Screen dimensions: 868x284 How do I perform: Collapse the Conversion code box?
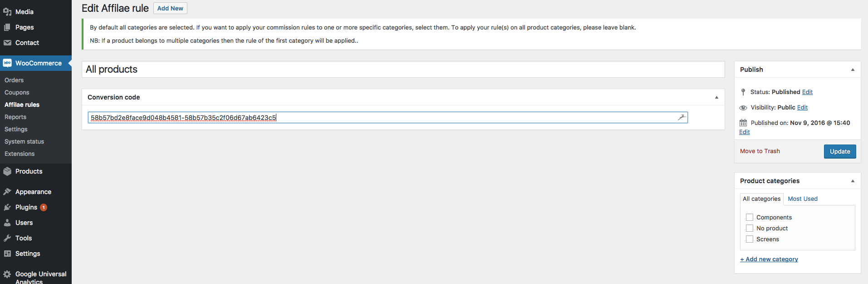(716, 97)
